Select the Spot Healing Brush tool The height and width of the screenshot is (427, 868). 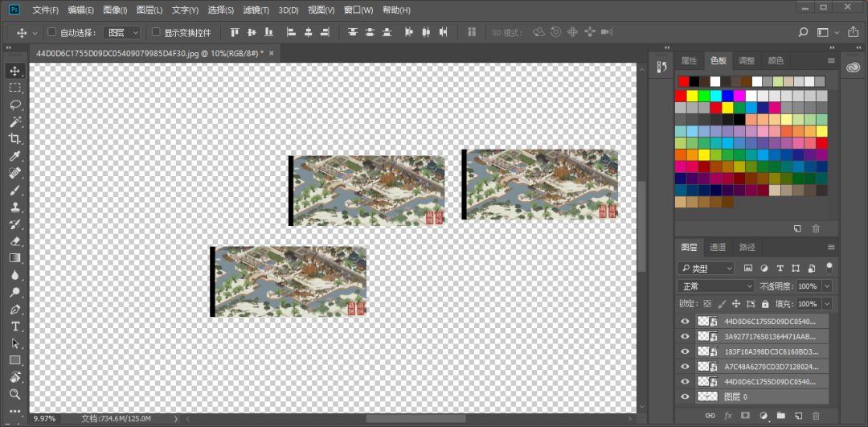15,173
